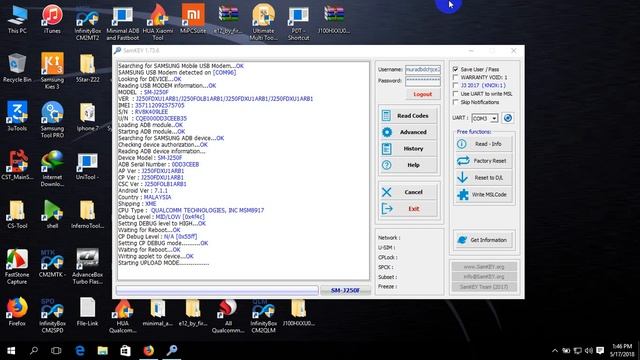Open Samsung Tool PRO shortcut
Viewport: 640px width, 360px height.
pos(52,120)
